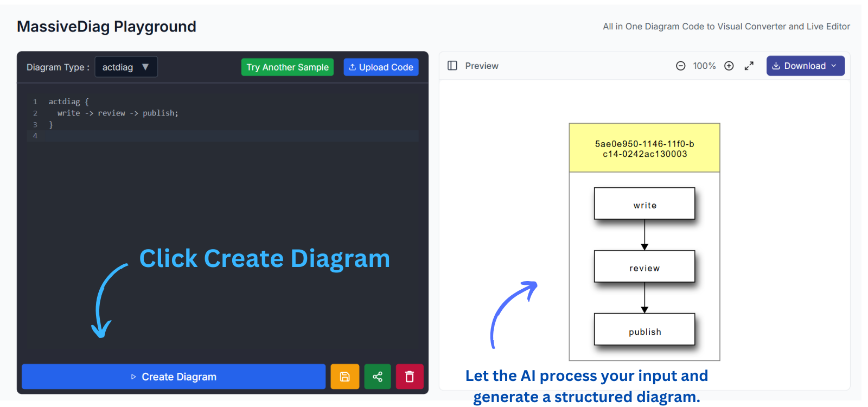Select the publish node in diagram
The height and width of the screenshot is (407, 868).
644,329
